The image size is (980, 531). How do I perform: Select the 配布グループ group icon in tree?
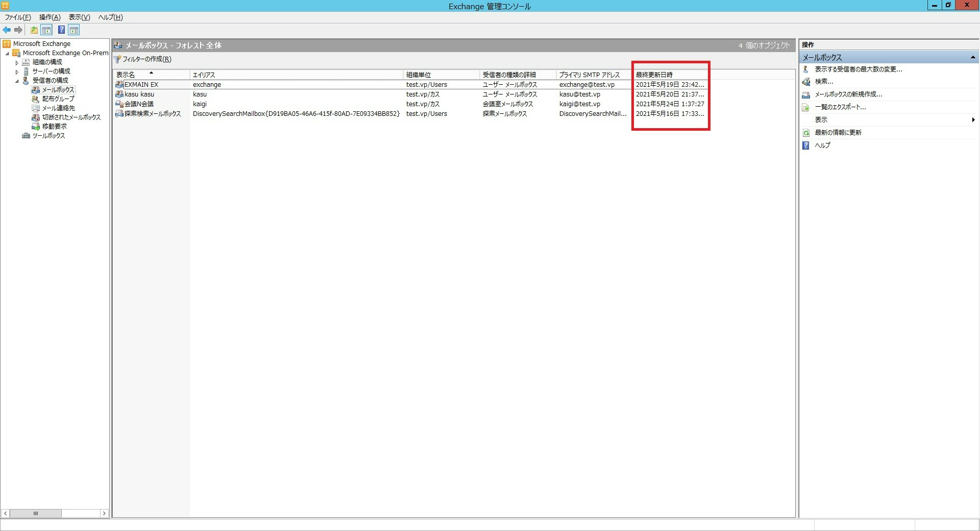pyautogui.click(x=36, y=99)
